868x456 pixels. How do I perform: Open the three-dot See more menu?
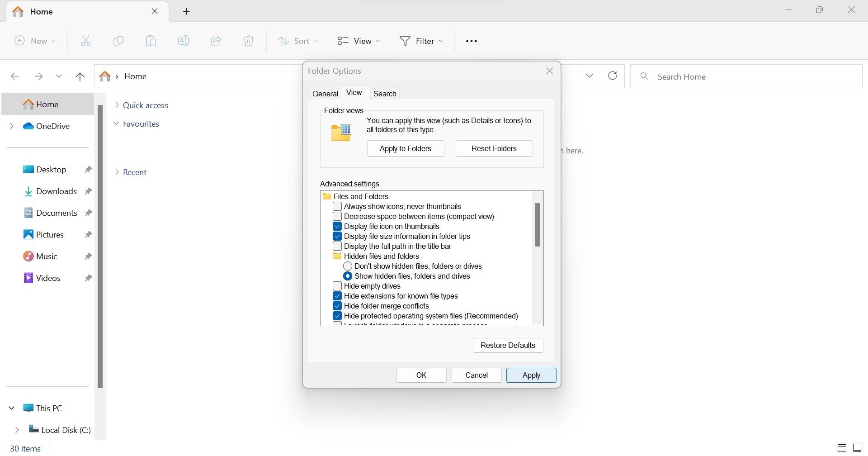(472, 41)
